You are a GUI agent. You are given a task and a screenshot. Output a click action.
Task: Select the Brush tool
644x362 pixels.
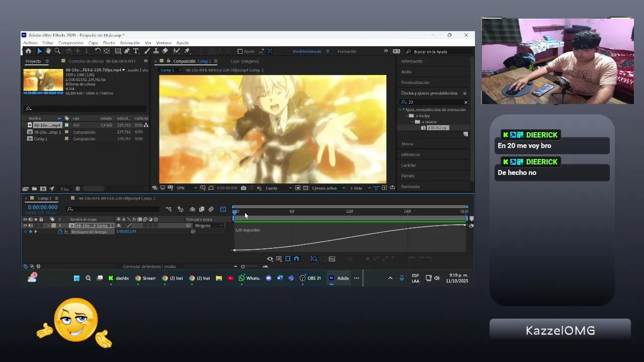pyautogui.click(x=147, y=51)
